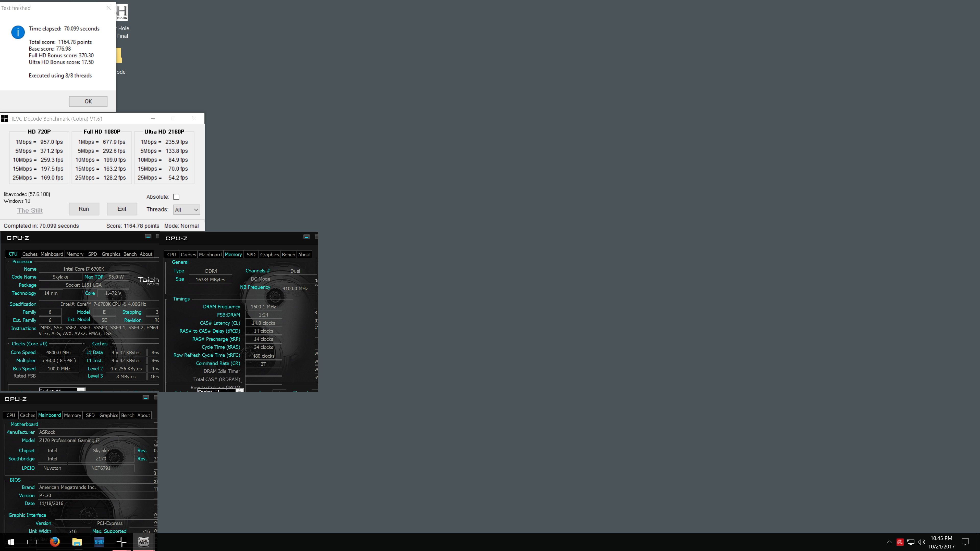Click the BIOS version P7.30
The height and width of the screenshot is (551, 980).
[97, 495]
